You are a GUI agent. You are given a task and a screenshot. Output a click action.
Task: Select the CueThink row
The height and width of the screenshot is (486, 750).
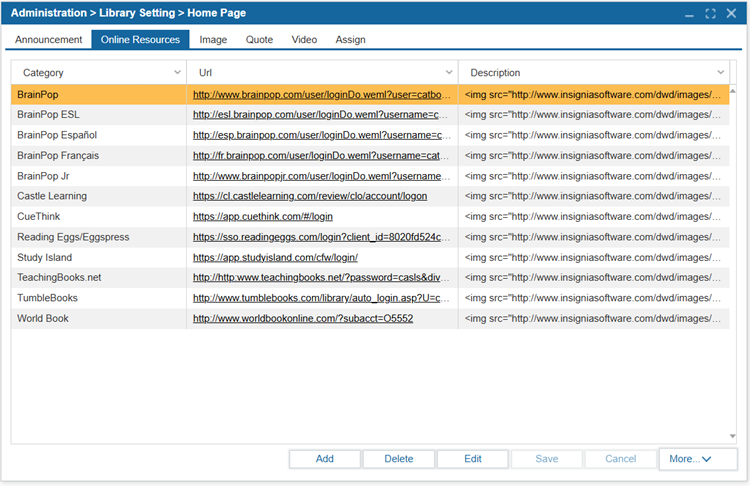pos(370,217)
